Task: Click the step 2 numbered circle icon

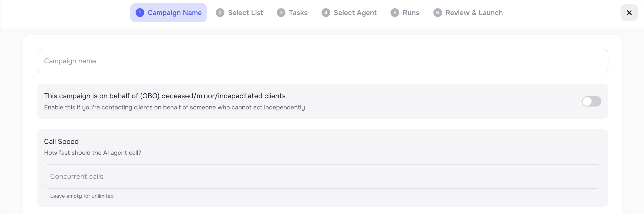Action: point(220,13)
